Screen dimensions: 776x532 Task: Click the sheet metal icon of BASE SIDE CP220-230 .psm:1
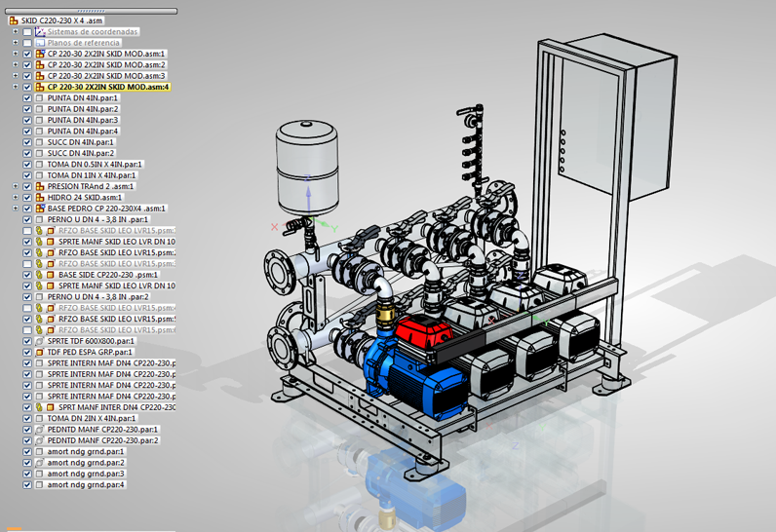(51, 275)
